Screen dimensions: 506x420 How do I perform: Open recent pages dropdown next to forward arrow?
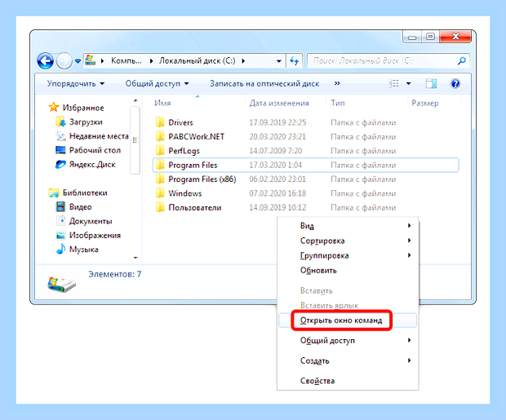coord(78,61)
